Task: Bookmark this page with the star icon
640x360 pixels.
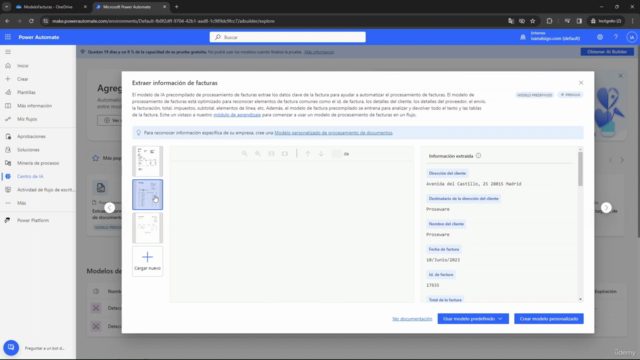Action: [532, 21]
